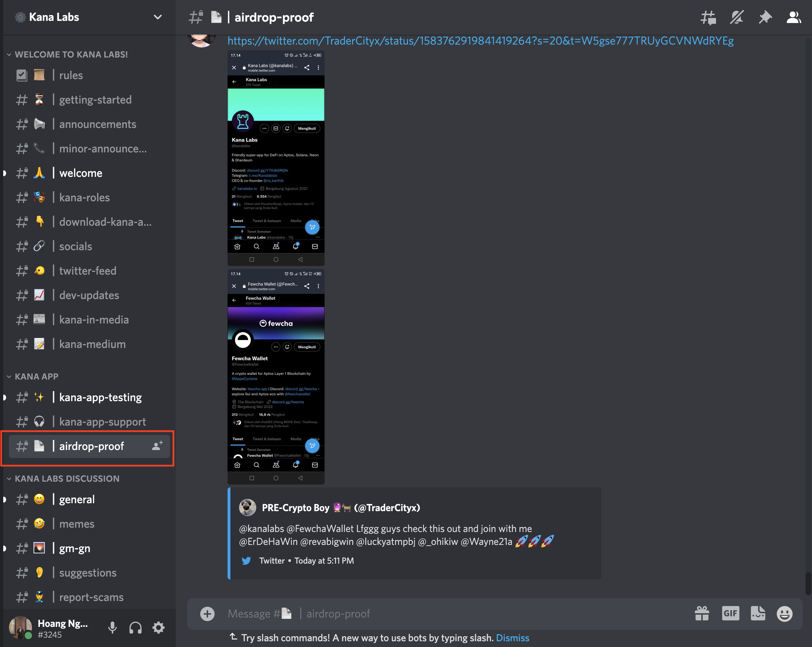Open the TraderCityx twitter status link
This screenshot has height=647, width=812.
(x=480, y=41)
